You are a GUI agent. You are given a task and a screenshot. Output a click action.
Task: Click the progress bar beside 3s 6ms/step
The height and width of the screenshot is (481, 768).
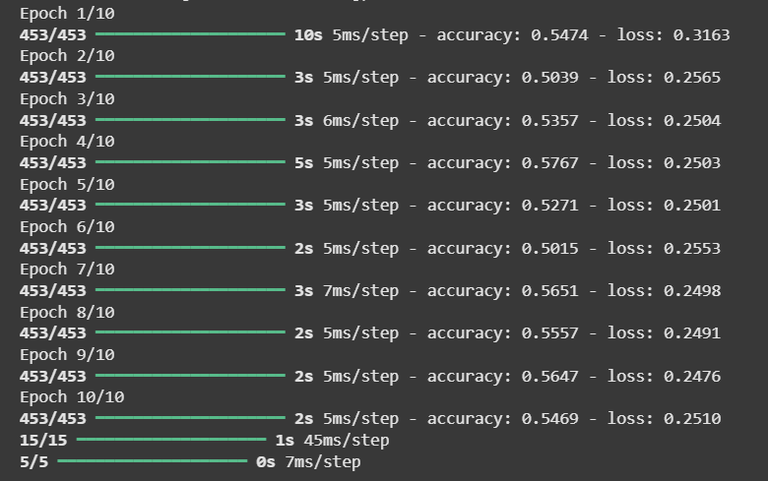point(190,120)
